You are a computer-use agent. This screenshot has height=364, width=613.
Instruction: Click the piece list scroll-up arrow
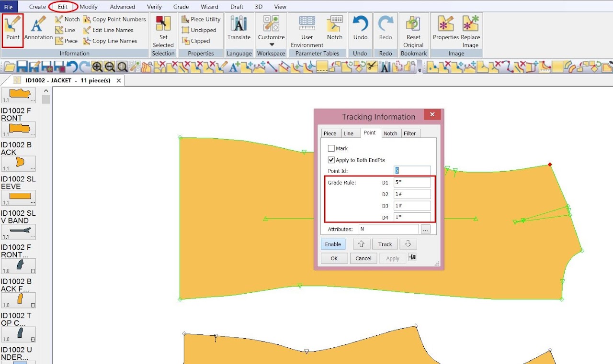coord(46,91)
